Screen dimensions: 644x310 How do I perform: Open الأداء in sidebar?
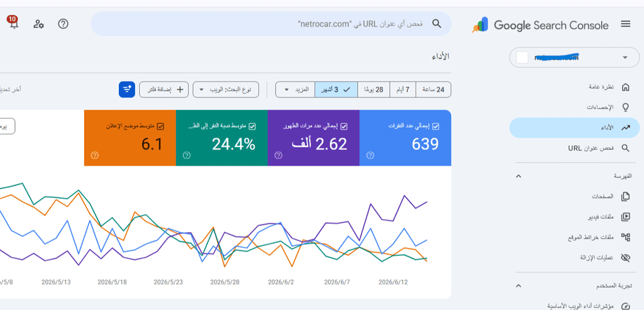point(575,128)
